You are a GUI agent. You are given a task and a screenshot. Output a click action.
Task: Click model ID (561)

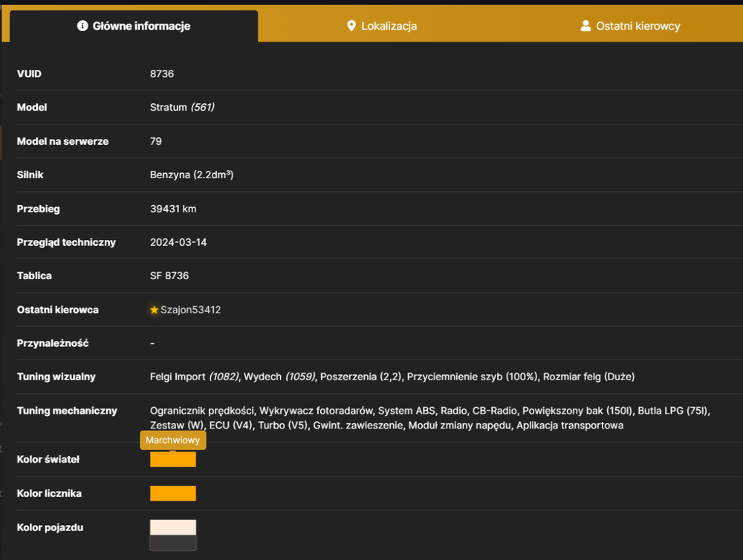[x=203, y=108]
